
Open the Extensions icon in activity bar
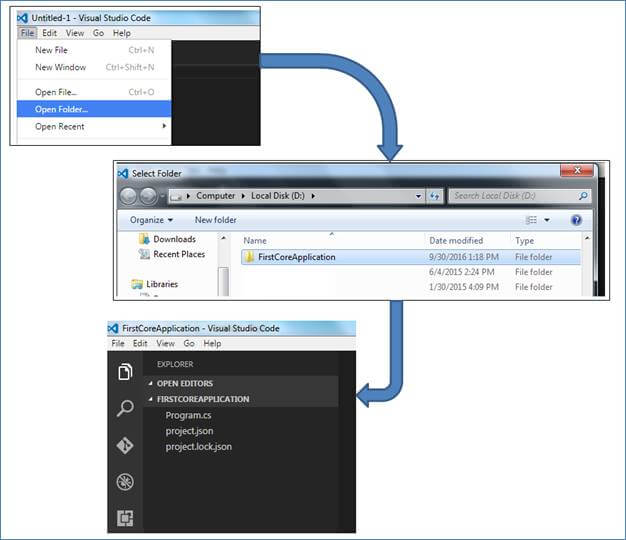(x=125, y=518)
